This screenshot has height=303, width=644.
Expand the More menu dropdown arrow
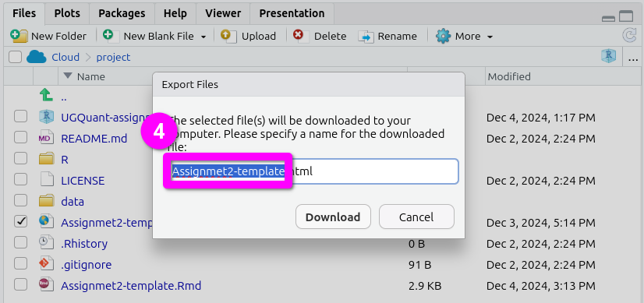coord(490,37)
